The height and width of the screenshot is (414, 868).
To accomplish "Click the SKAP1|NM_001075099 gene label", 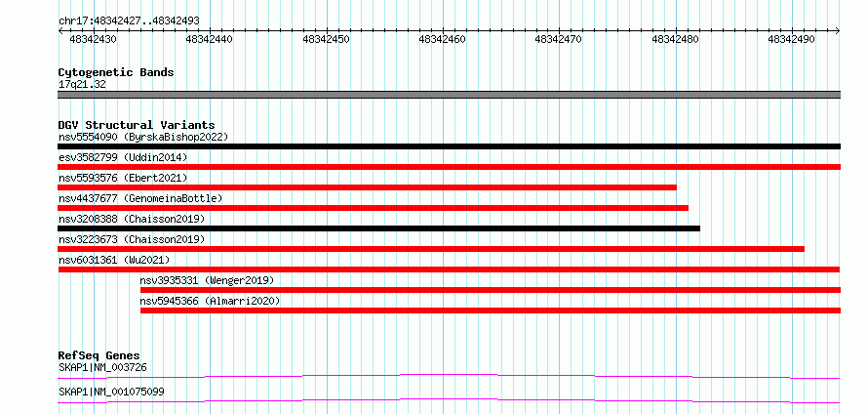I will click(111, 393).
